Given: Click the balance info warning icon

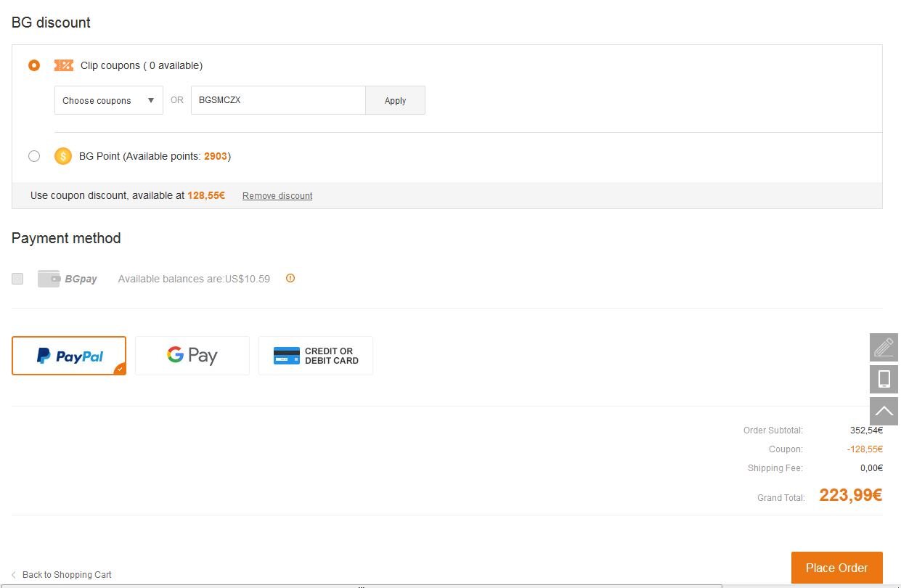Looking at the screenshot, I should click(x=290, y=278).
